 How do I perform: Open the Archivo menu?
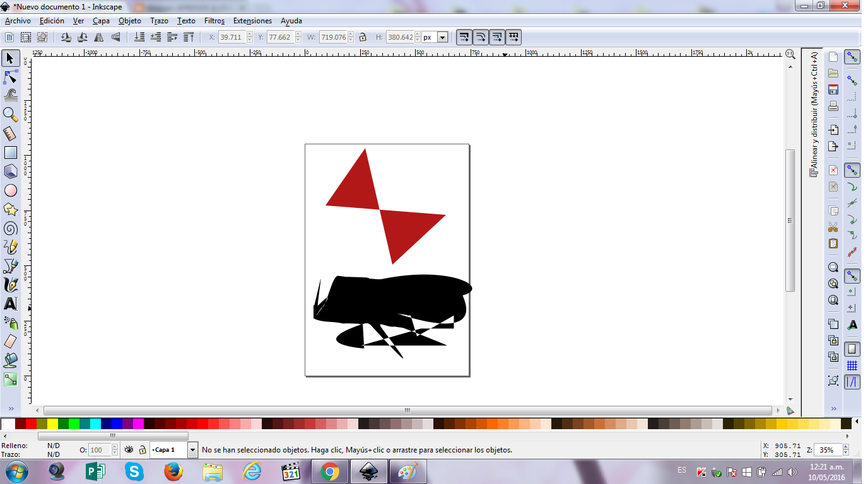coord(17,21)
